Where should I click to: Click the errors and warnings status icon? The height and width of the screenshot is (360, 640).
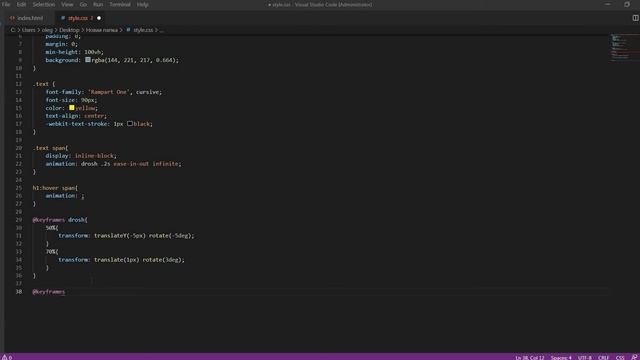7,357
